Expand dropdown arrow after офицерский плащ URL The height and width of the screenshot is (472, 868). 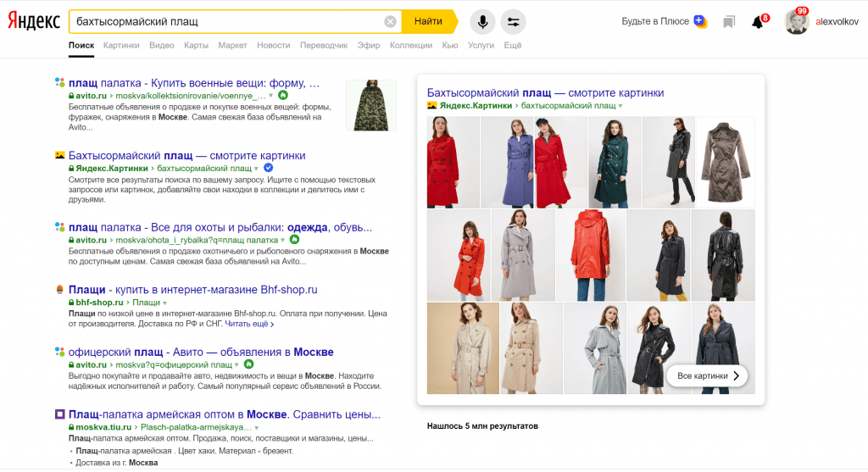click(237, 364)
